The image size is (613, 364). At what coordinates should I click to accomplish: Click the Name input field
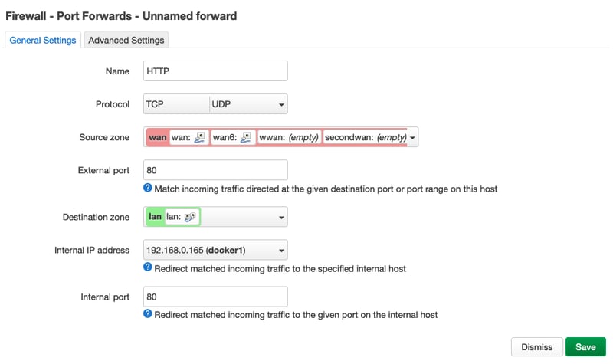[215, 71]
